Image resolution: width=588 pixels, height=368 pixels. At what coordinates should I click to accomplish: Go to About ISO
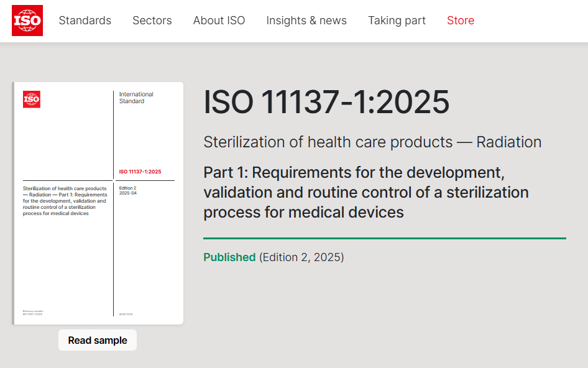point(219,21)
